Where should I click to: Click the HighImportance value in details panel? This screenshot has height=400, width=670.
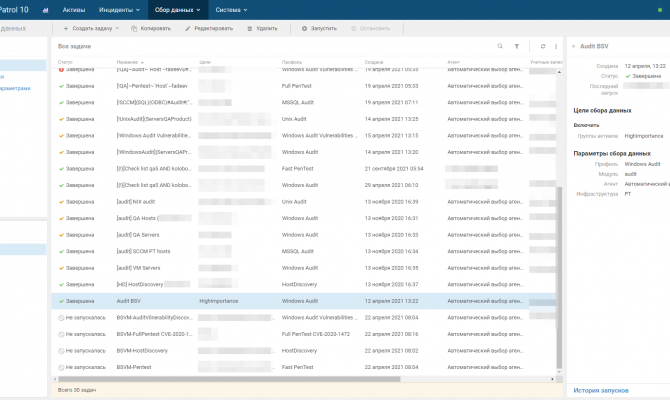(x=644, y=136)
